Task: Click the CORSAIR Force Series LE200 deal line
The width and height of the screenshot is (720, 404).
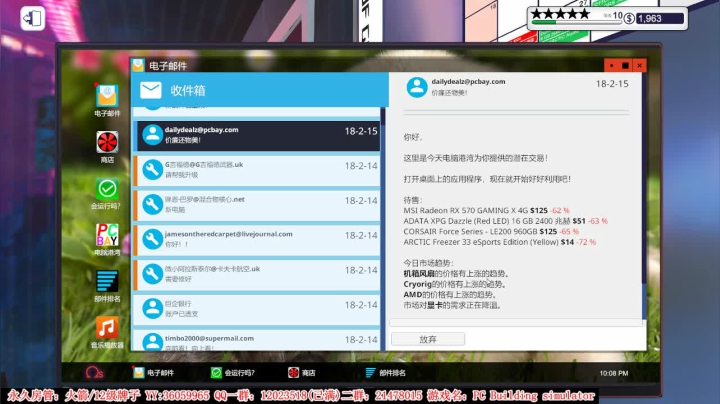Action: click(491, 231)
